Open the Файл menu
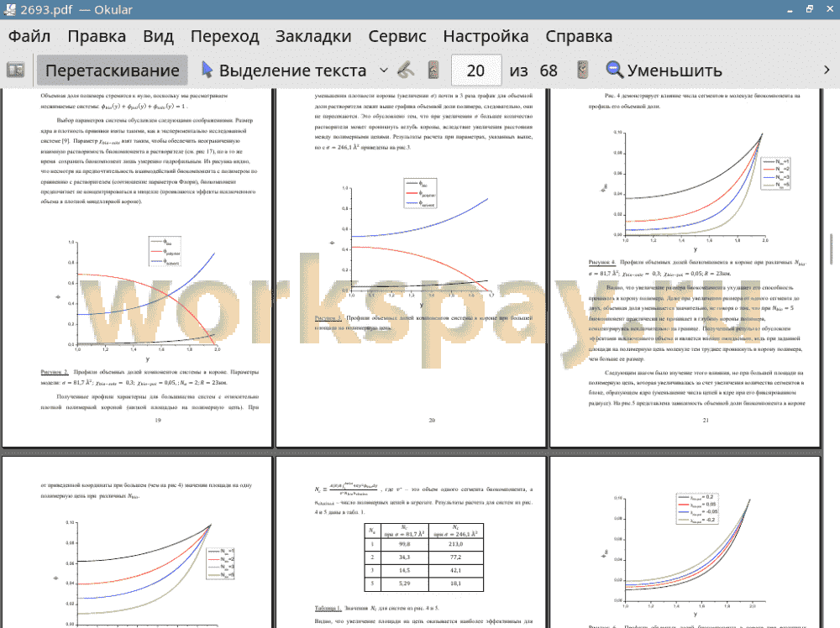The width and height of the screenshot is (840, 628). 29,36
